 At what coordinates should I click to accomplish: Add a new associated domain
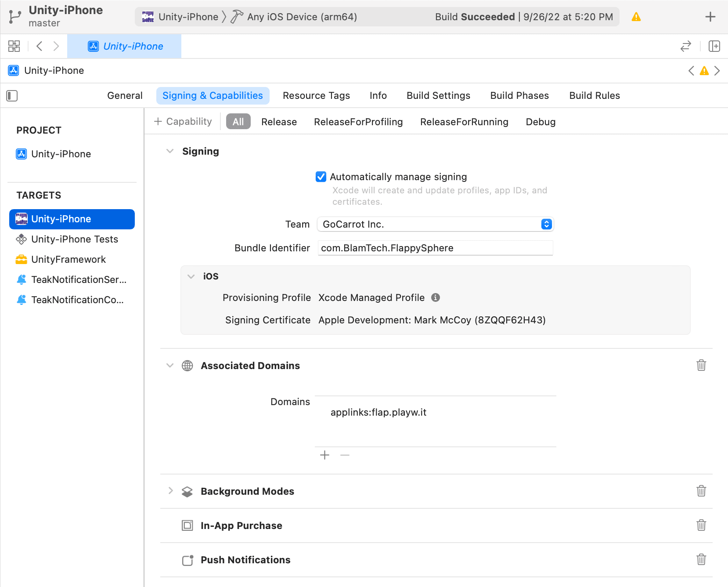pos(324,455)
